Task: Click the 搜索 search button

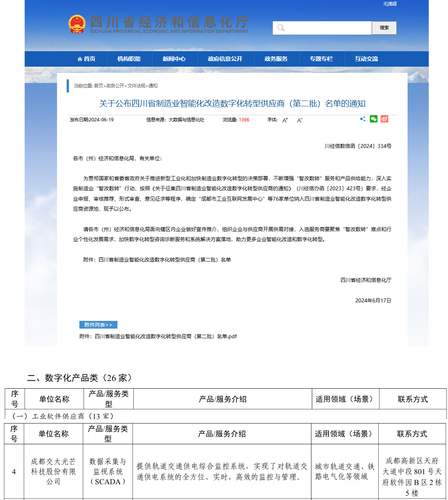Action: (384, 28)
